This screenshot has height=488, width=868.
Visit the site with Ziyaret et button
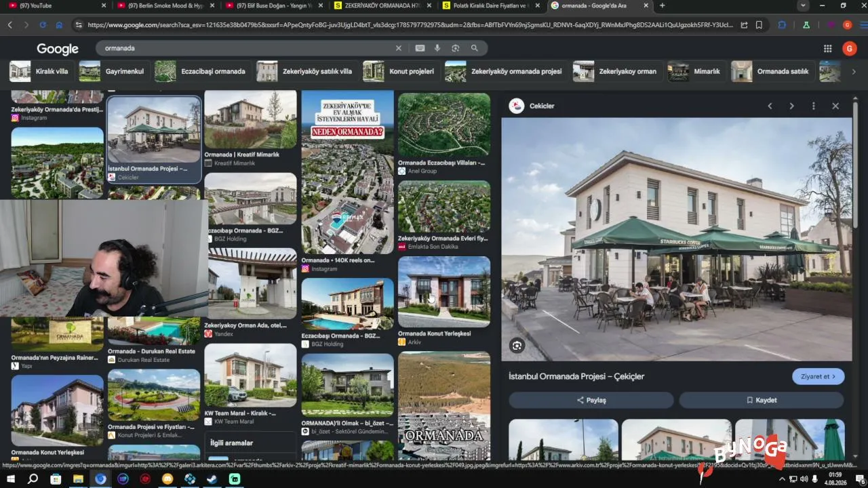(x=818, y=377)
